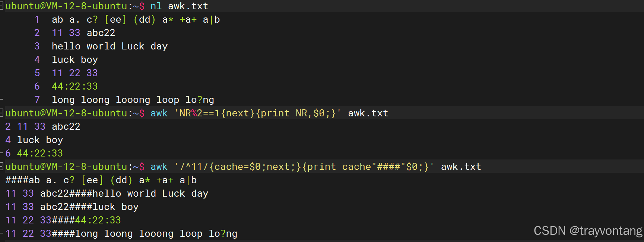Click output row '2 11 33 abc22'

[x=43, y=127]
